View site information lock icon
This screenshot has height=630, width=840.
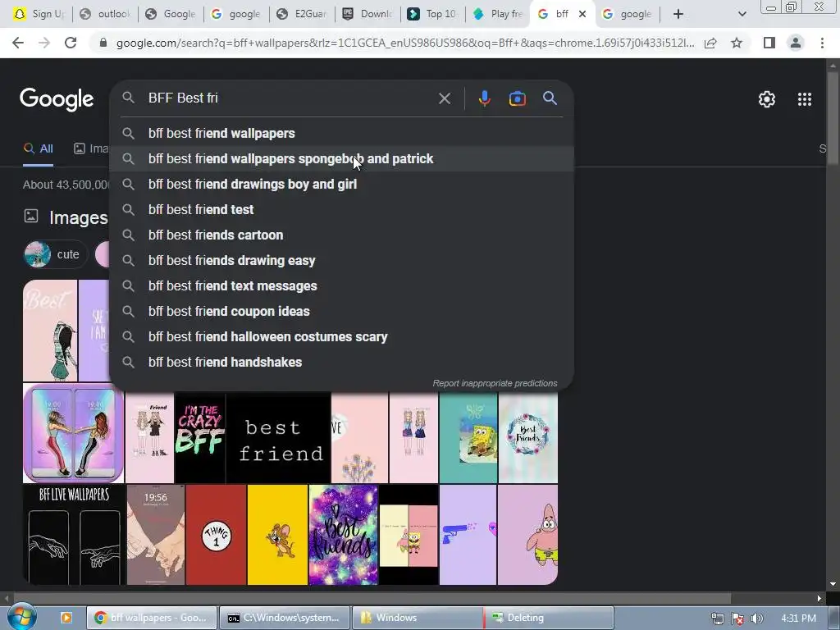click(103, 43)
